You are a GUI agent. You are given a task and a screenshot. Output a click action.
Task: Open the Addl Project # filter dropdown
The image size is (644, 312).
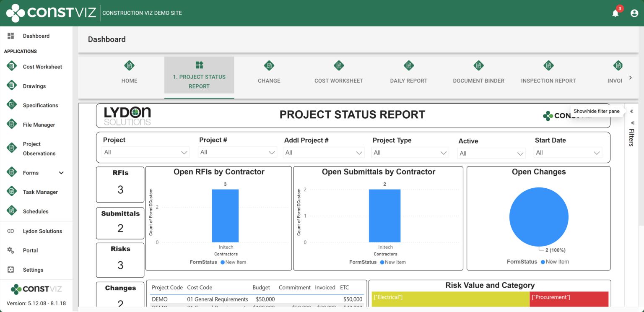coord(324,152)
